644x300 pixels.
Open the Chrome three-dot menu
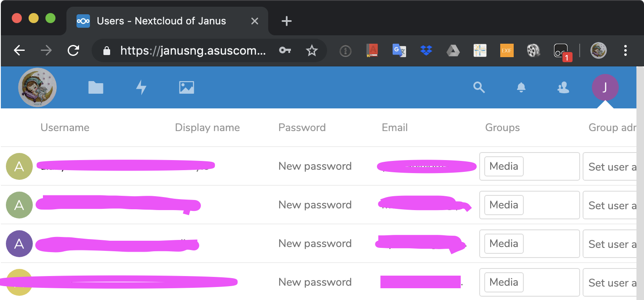(x=626, y=51)
